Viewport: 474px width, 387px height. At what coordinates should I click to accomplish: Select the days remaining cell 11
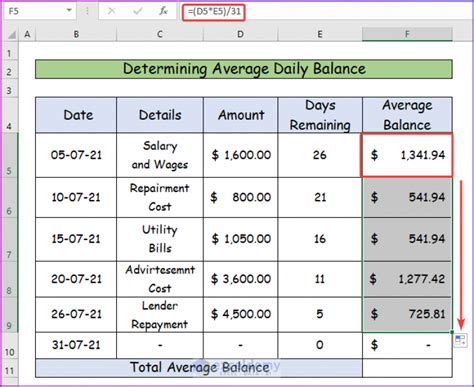[320, 279]
